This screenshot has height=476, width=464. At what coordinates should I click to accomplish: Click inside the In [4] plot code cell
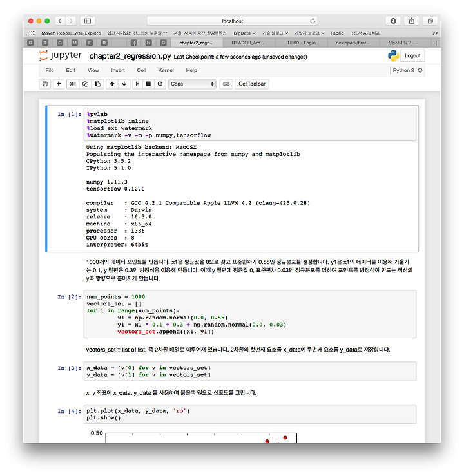(x=249, y=414)
